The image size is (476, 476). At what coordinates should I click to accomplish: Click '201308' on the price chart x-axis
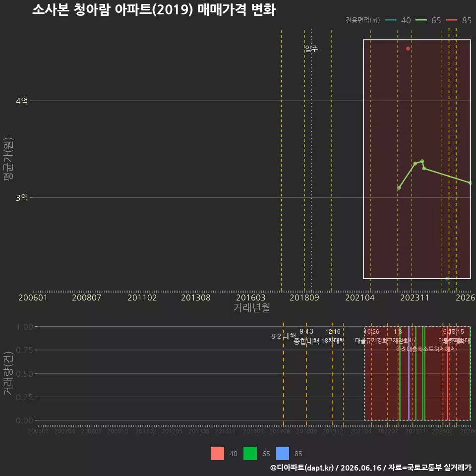click(196, 297)
